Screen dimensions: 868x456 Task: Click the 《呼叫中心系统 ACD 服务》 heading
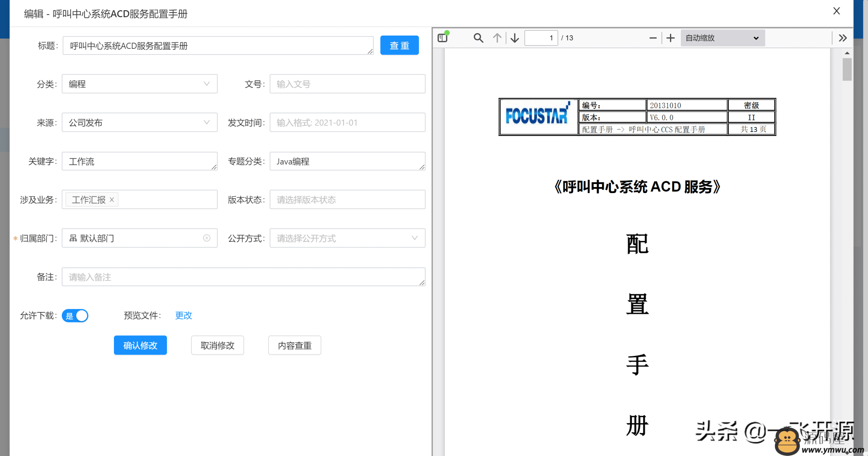click(x=637, y=187)
